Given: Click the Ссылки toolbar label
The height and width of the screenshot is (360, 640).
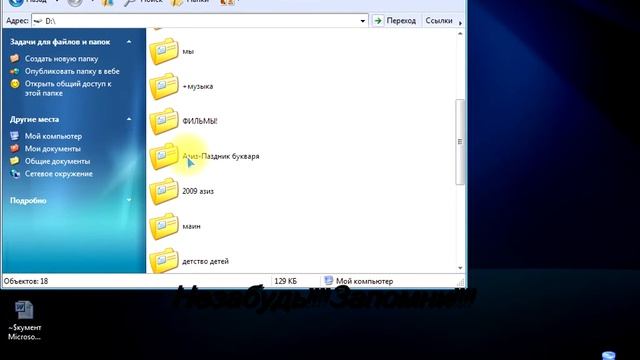Looking at the screenshot, I should pos(439,20).
